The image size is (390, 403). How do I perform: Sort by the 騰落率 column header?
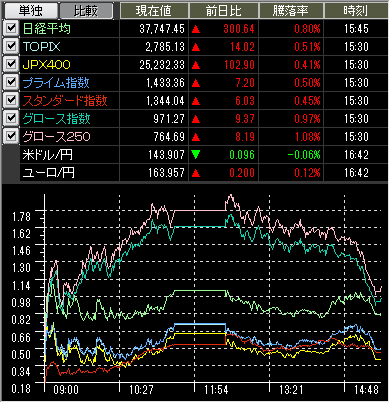(291, 11)
